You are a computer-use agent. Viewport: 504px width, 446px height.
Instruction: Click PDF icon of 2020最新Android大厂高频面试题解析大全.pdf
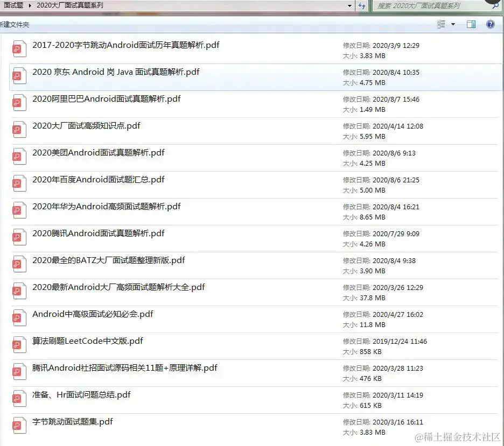[19, 291]
